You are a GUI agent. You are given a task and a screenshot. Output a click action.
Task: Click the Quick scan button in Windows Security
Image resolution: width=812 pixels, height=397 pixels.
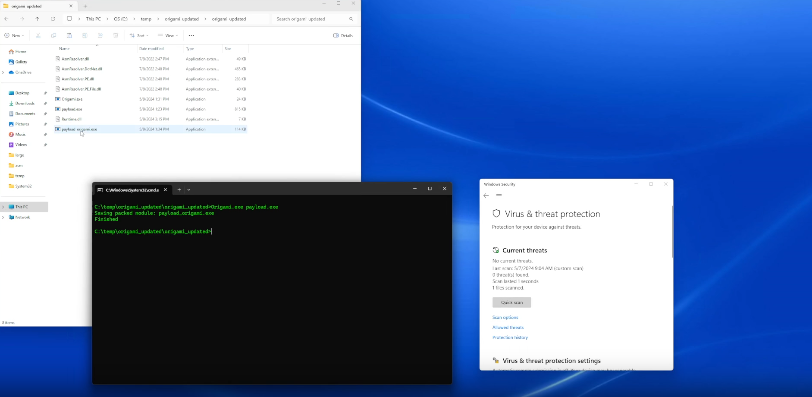point(512,303)
